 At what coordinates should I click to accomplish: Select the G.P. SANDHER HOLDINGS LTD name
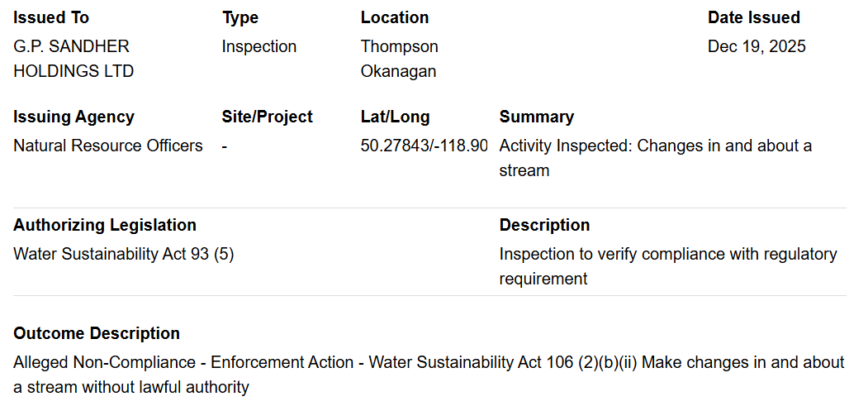[73, 59]
